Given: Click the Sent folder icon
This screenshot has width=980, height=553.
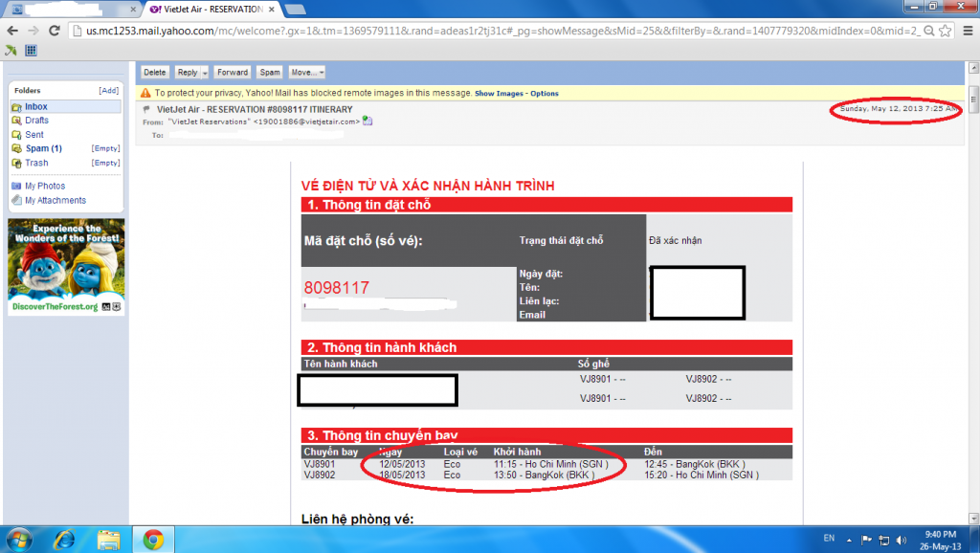Looking at the screenshot, I should (x=17, y=135).
